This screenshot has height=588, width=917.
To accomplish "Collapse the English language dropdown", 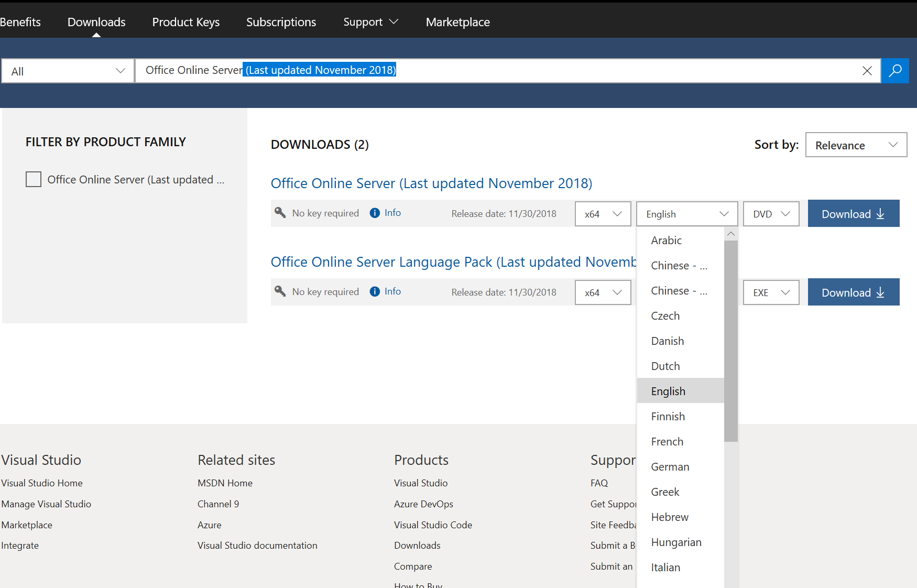I will click(x=687, y=214).
